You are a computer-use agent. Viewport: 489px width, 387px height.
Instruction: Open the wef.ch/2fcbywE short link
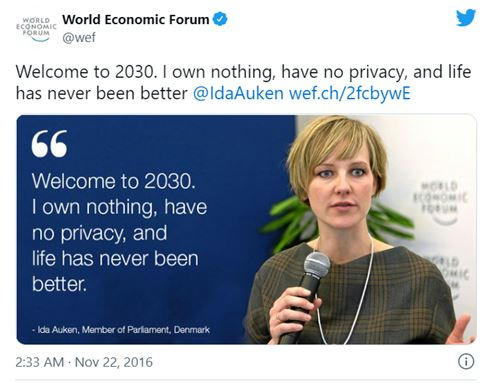click(350, 93)
